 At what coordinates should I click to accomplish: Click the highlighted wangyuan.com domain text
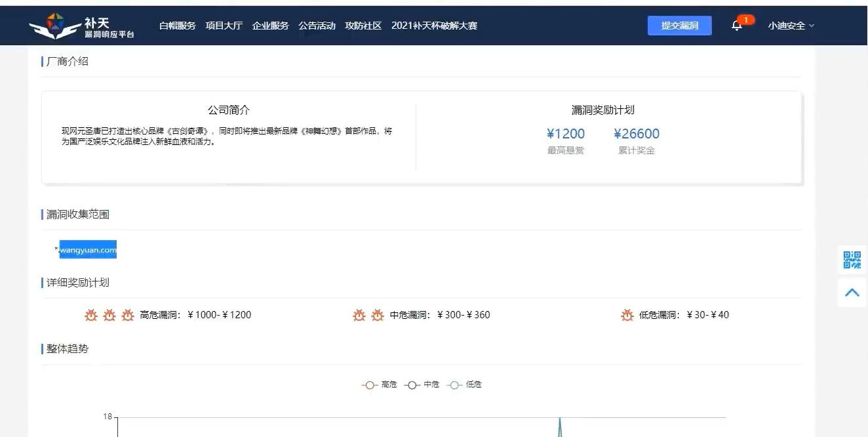(x=88, y=249)
